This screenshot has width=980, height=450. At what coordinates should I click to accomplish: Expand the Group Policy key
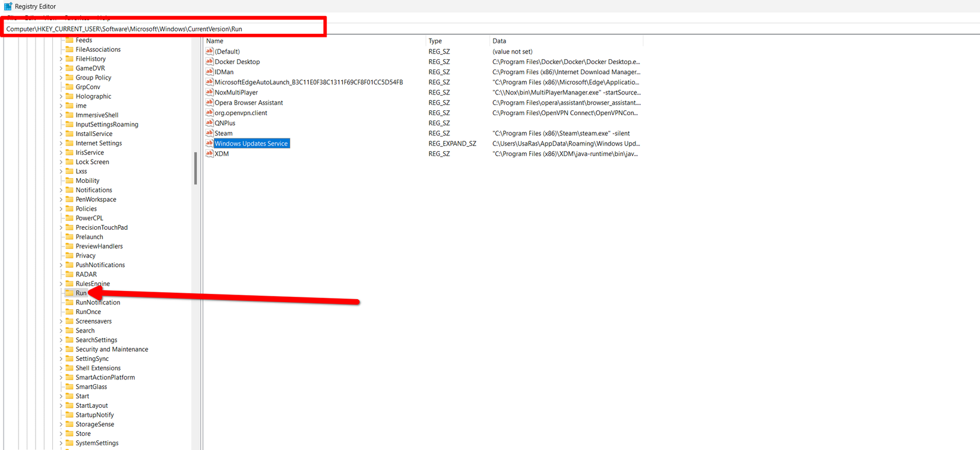click(61, 78)
